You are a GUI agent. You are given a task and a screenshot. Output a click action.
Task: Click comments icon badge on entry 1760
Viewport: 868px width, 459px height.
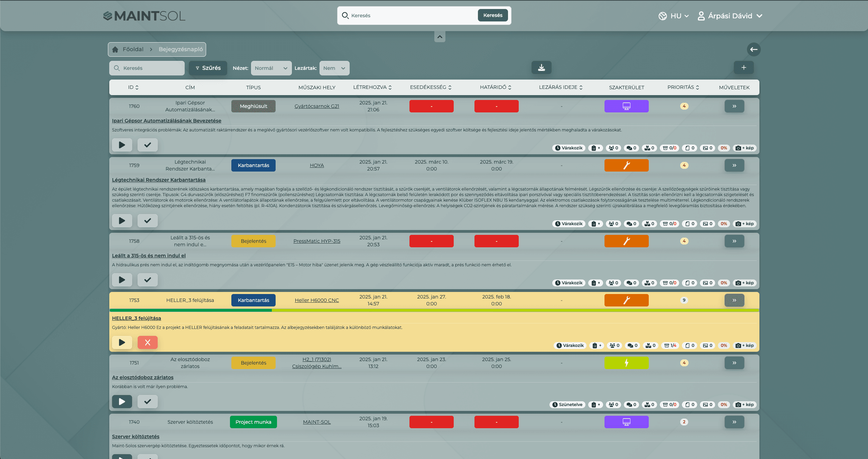[x=631, y=148]
